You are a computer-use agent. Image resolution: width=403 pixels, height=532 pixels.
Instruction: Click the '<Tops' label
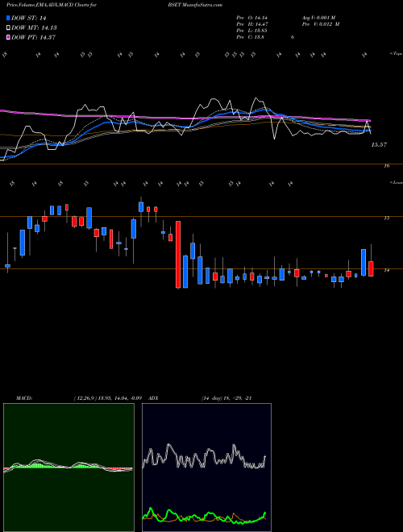396,54
